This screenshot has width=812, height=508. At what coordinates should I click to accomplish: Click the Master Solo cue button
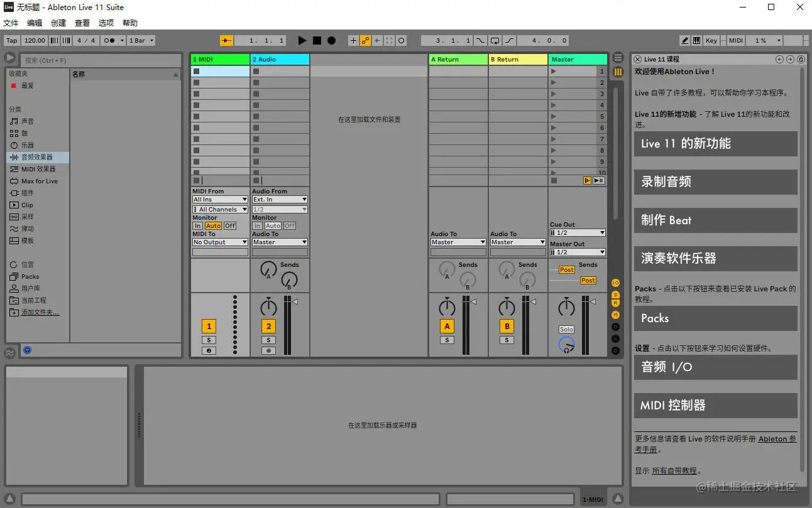(x=566, y=329)
